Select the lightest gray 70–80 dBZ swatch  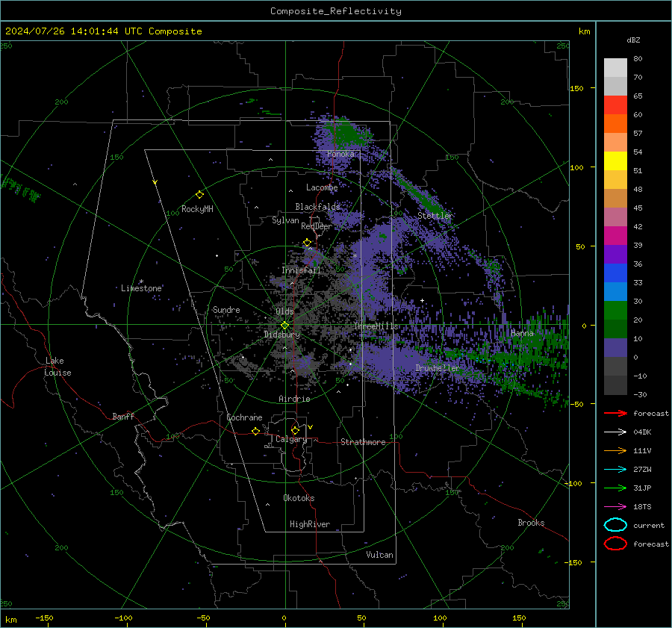click(x=615, y=68)
